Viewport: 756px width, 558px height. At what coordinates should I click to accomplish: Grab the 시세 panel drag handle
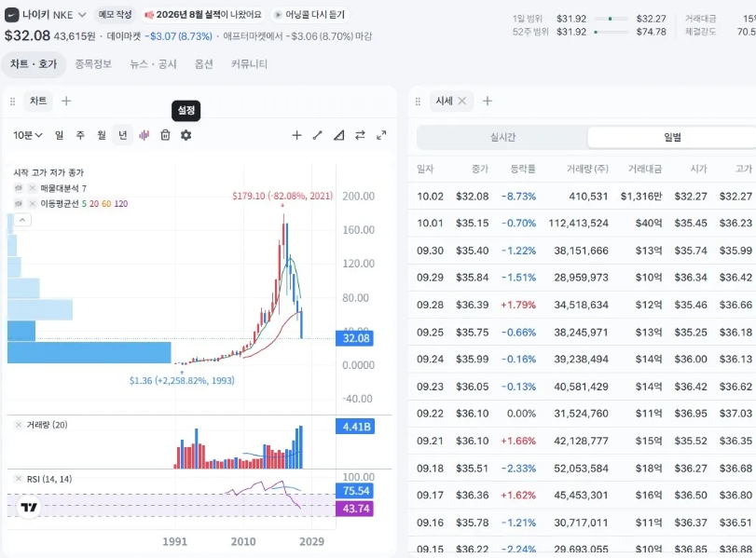[418, 102]
